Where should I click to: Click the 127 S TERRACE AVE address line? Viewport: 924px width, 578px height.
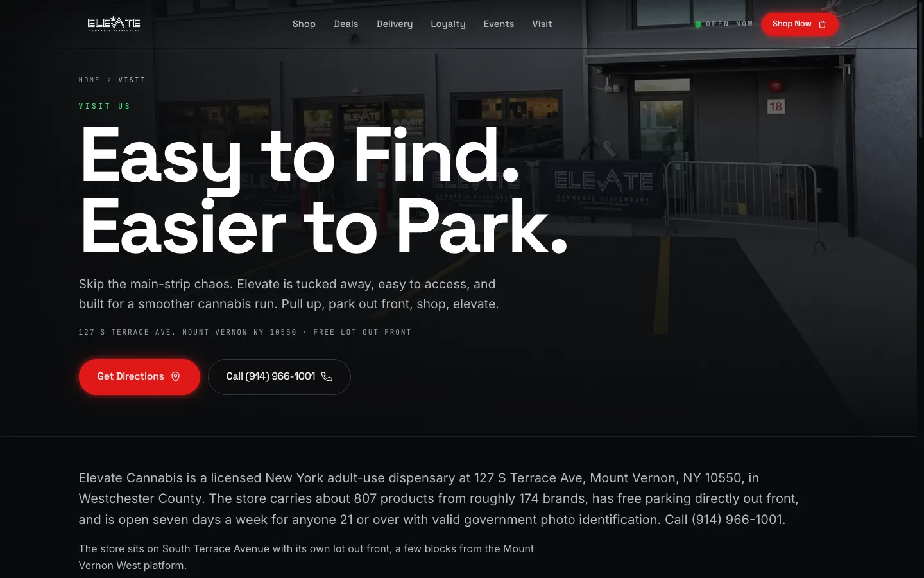coord(244,332)
